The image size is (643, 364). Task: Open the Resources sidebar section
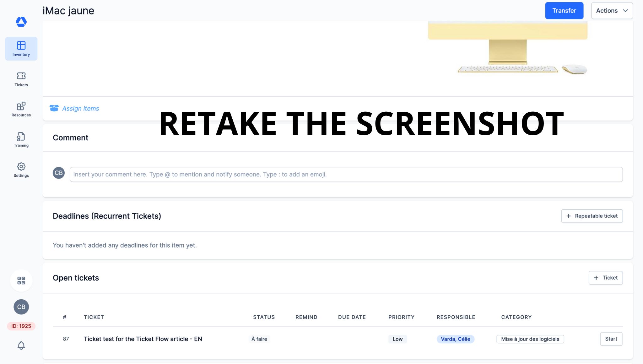(x=21, y=109)
